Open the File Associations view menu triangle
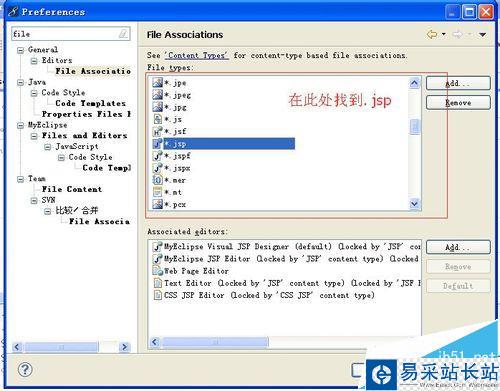 [x=482, y=34]
